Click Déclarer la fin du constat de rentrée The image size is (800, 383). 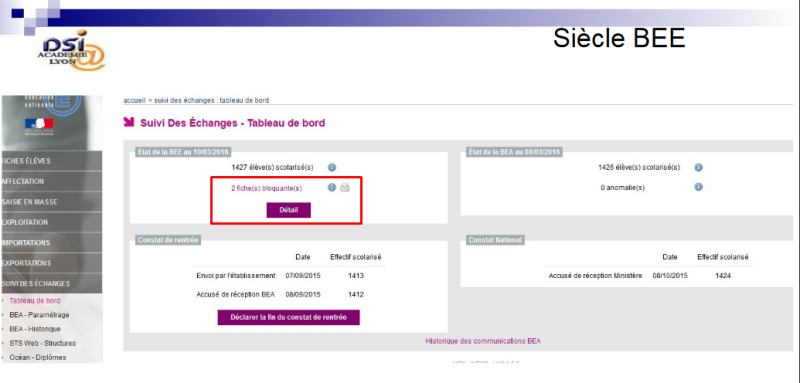[289, 317]
